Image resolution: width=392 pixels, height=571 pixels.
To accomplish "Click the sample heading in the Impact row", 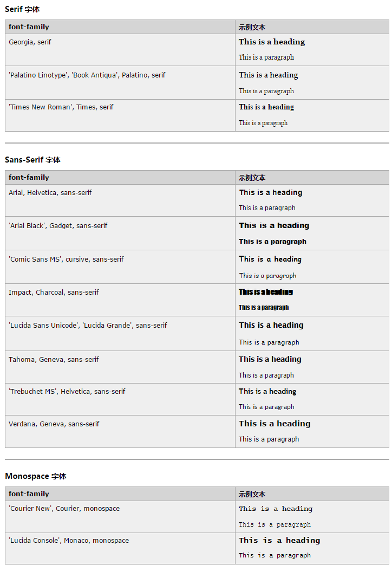I will click(266, 292).
